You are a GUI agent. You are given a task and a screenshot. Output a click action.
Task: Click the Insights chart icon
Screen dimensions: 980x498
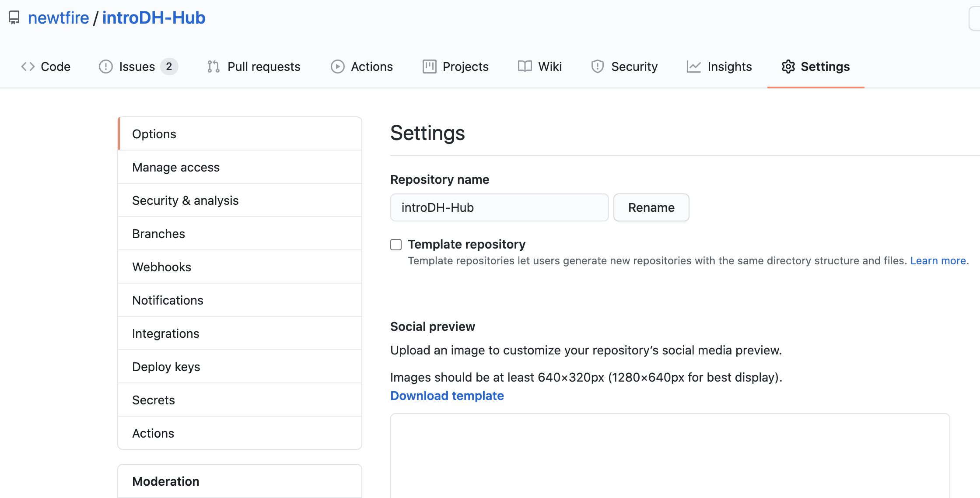click(694, 66)
